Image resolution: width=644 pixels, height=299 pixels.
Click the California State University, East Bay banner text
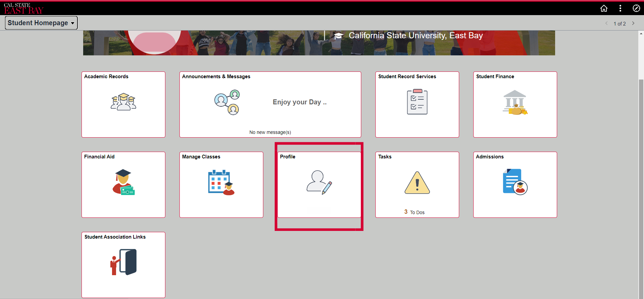coord(416,36)
